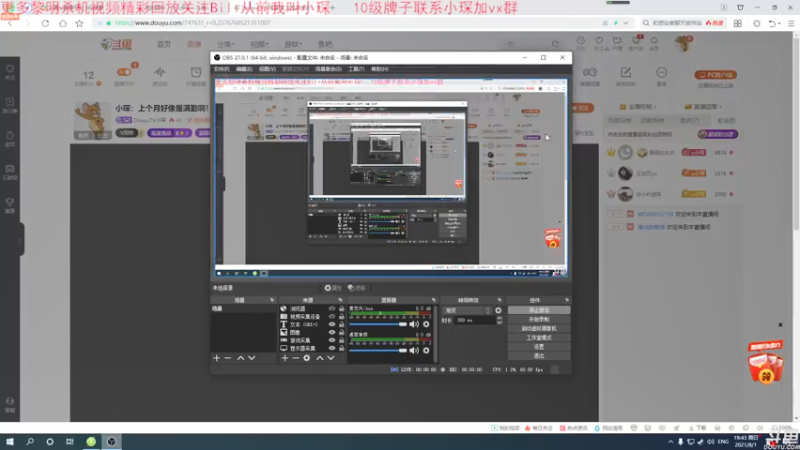Viewport: 800px width, 450px height.
Task: Open the OBS Tools menu
Action: 356,69
